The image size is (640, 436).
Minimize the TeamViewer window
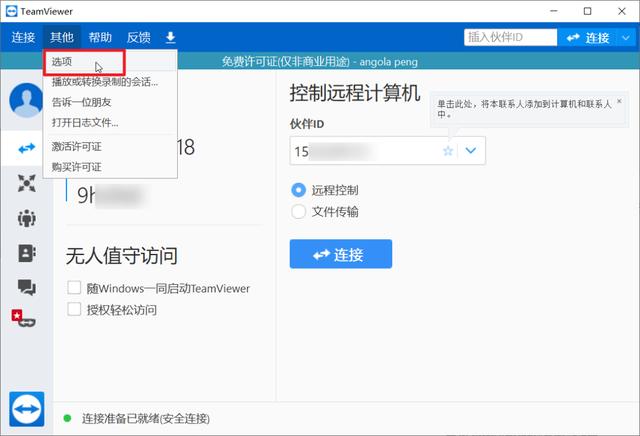tap(554, 11)
